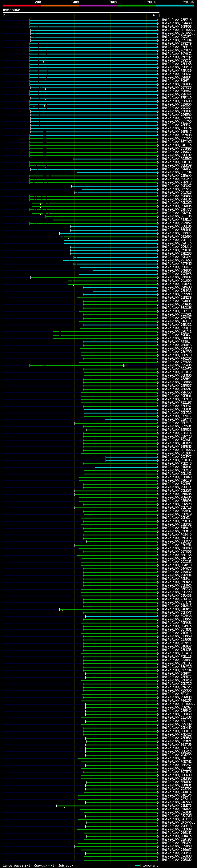Select hit name UniRef100_Q1A7T7
The width and height of the screenshot is (197, 868).
tap(177, 420)
